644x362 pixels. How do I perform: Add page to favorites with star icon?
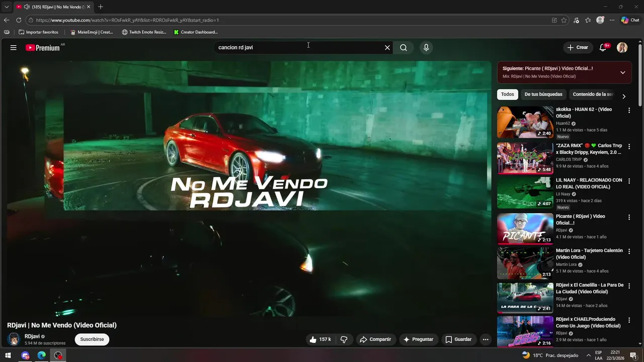(564, 20)
